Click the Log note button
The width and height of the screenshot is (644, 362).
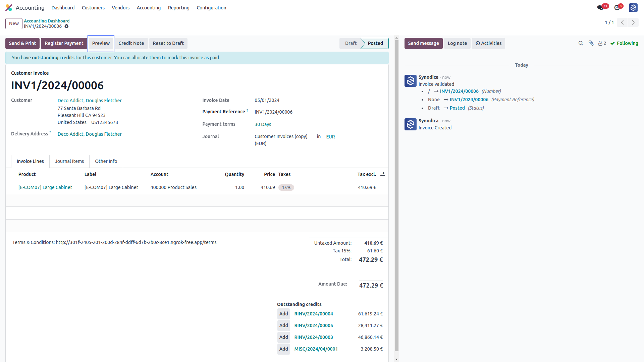[x=457, y=43]
